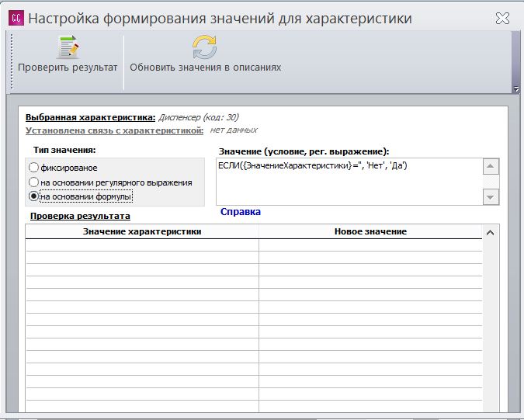The image size is (524, 420).
Task: Click the Диспенсер (код: 30) value text
Action: coord(199,117)
